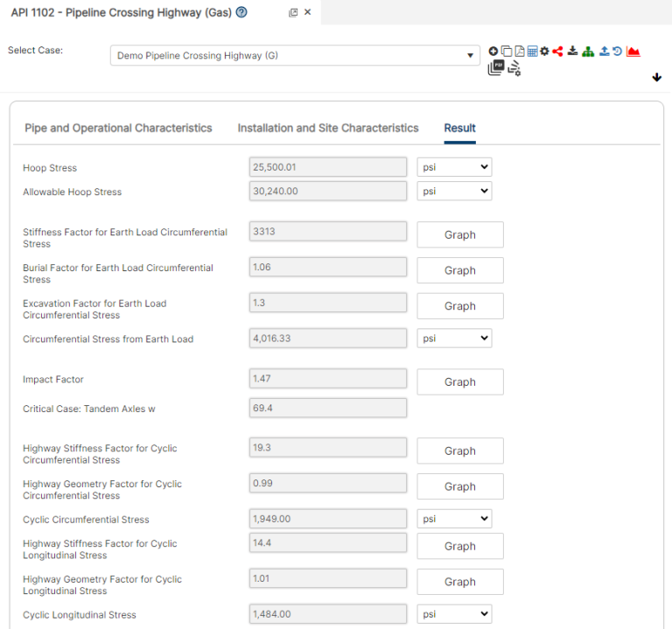This screenshot has width=672, height=629.
Task: Expand the Select Case dropdown
Action: [295, 56]
